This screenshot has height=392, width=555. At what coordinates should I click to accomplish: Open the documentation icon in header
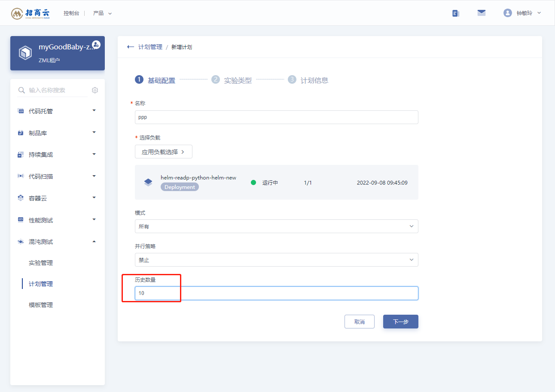click(456, 13)
